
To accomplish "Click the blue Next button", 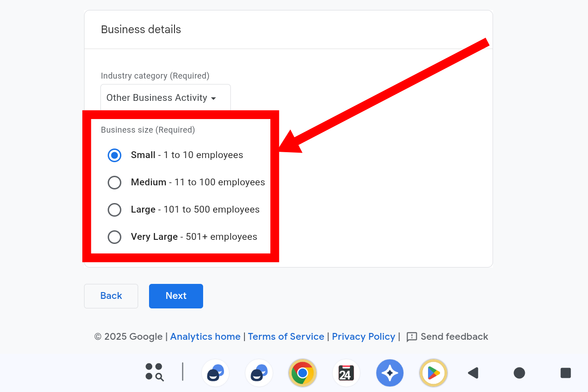I will pyautogui.click(x=176, y=296).
